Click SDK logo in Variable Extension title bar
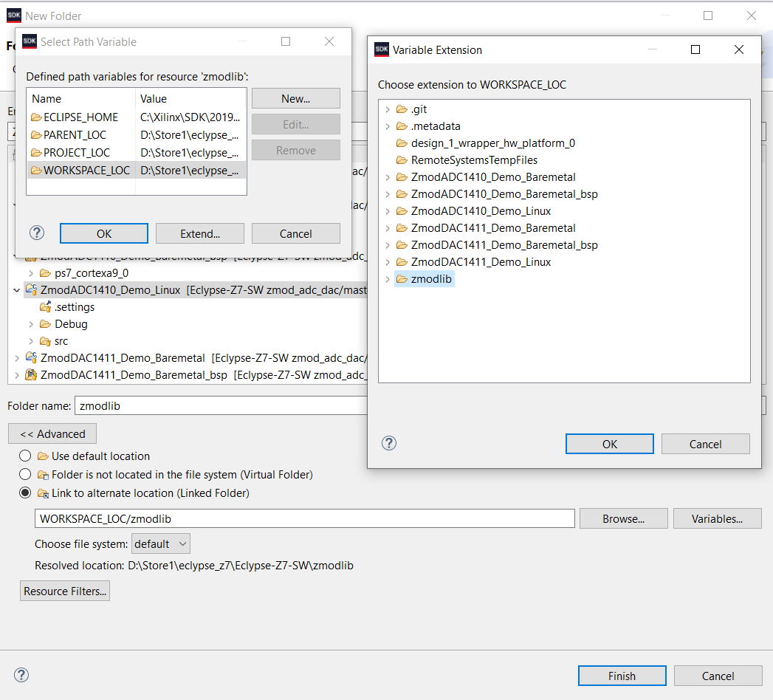 [382, 49]
